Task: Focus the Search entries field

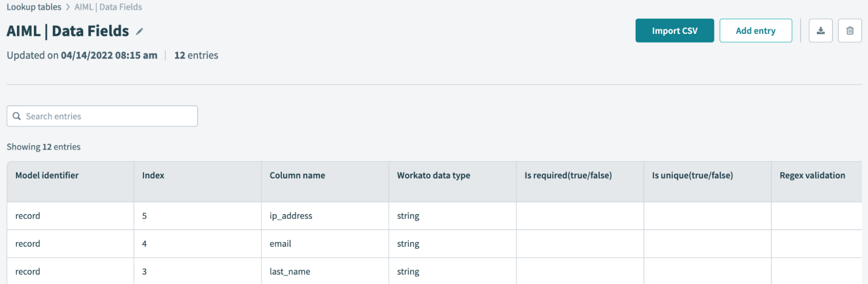Action: [102, 116]
